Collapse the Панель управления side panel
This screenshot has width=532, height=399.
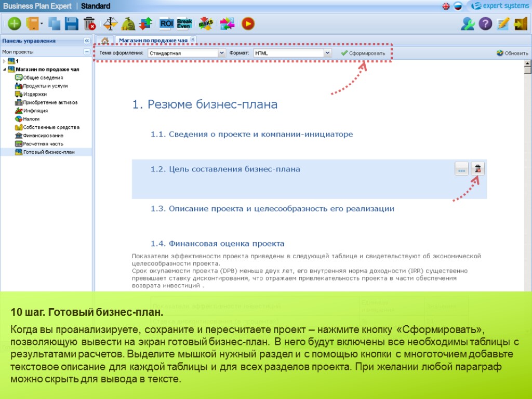coord(87,41)
